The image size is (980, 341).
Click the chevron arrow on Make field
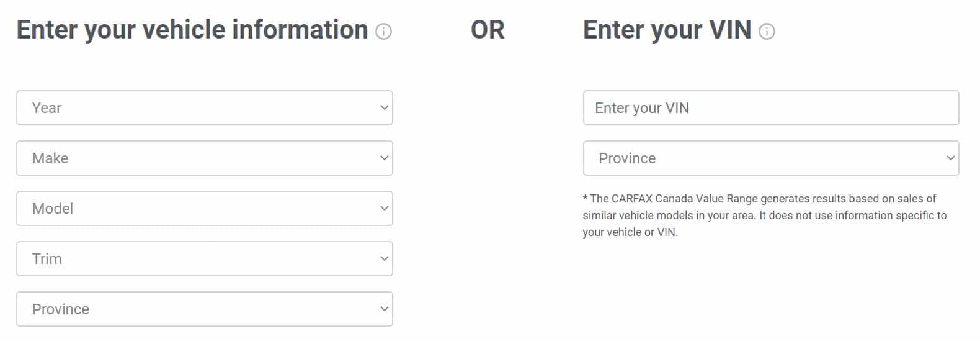click(384, 158)
